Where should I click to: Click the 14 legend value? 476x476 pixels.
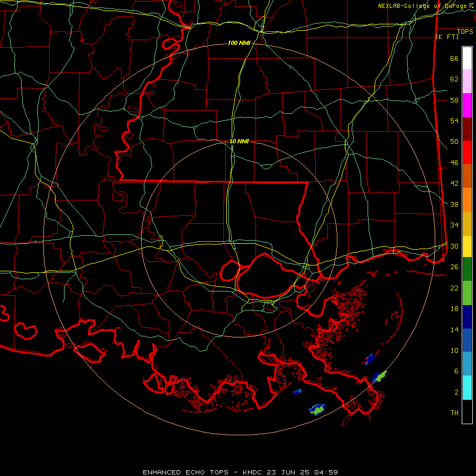pos(454,329)
